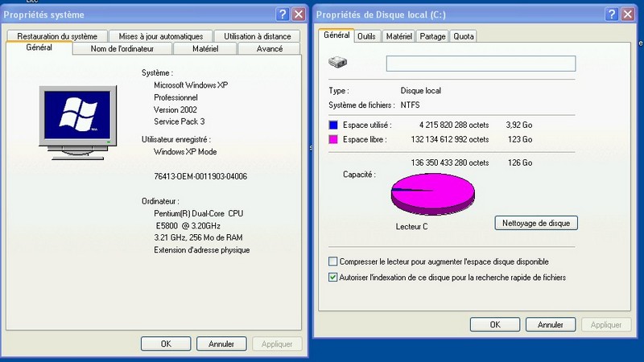The width and height of the screenshot is (644, 362).
Task: Click the '3,92 Go' used space value
Action: (x=519, y=125)
